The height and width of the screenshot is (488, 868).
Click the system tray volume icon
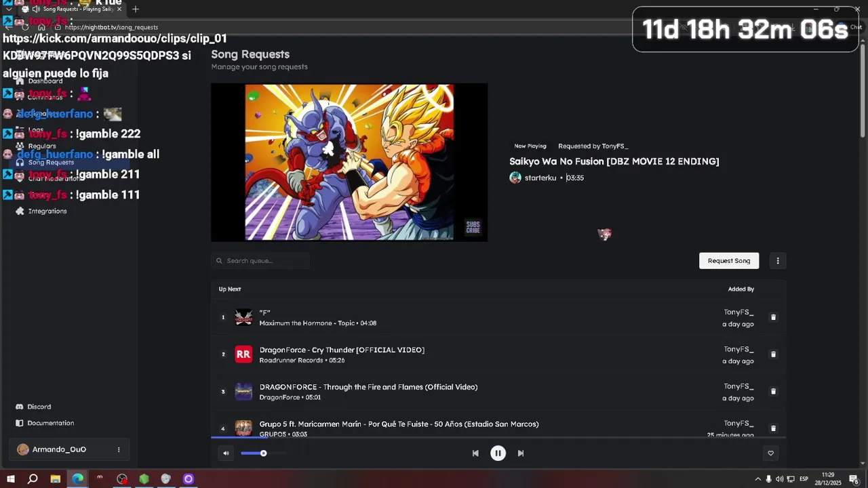(779, 479)
